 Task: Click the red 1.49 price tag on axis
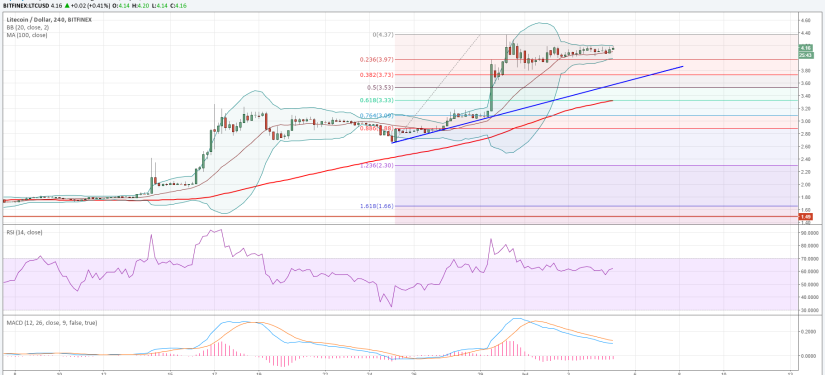(x=805, y=217)
